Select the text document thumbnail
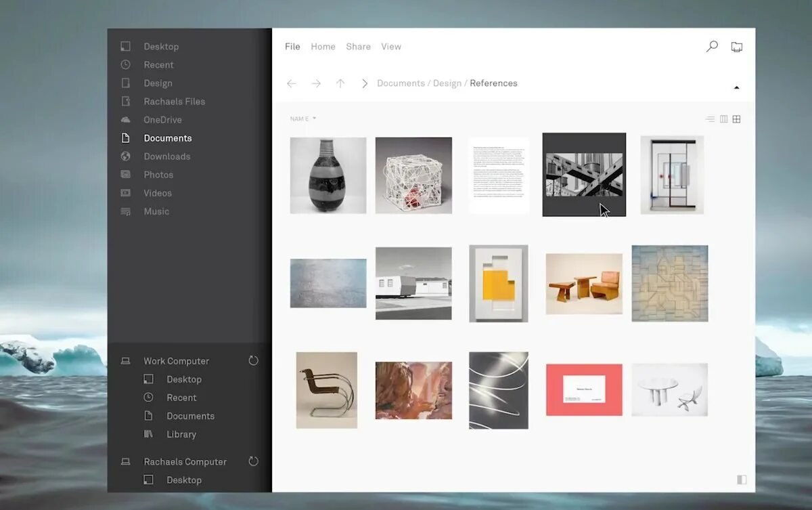Image resolution: width=812 pixels, height=510 pixels. [499, 175]
